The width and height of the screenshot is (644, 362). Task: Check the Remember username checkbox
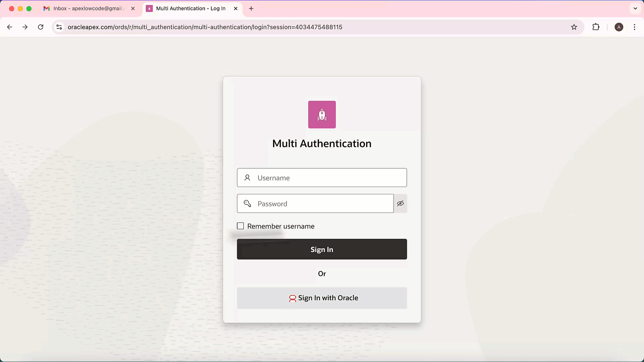(x=240, y=226)
